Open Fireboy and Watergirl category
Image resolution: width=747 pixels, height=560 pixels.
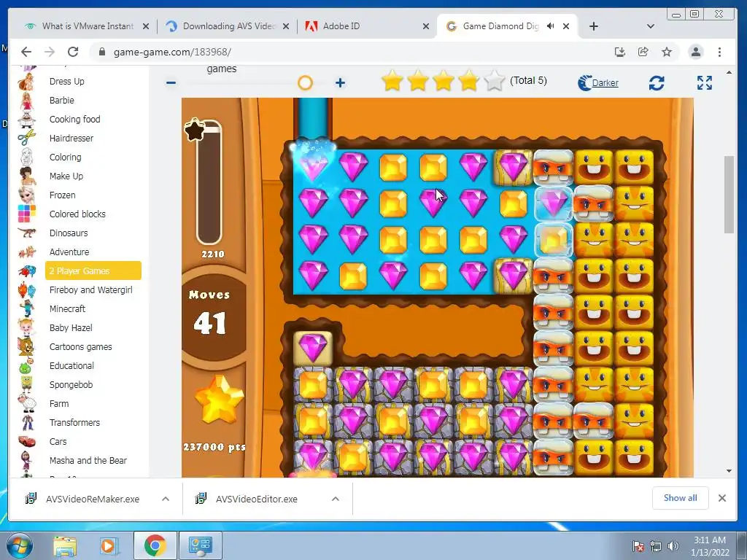tap(91, 290)
